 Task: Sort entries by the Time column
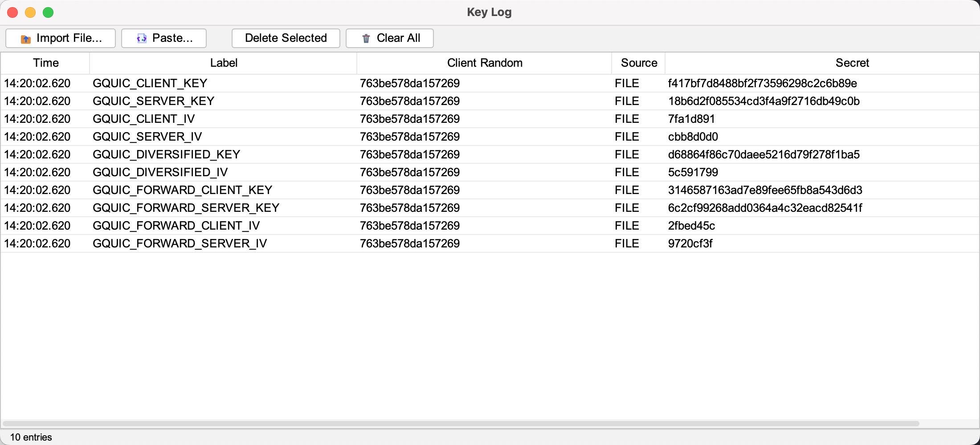click(x=45, y=63)
